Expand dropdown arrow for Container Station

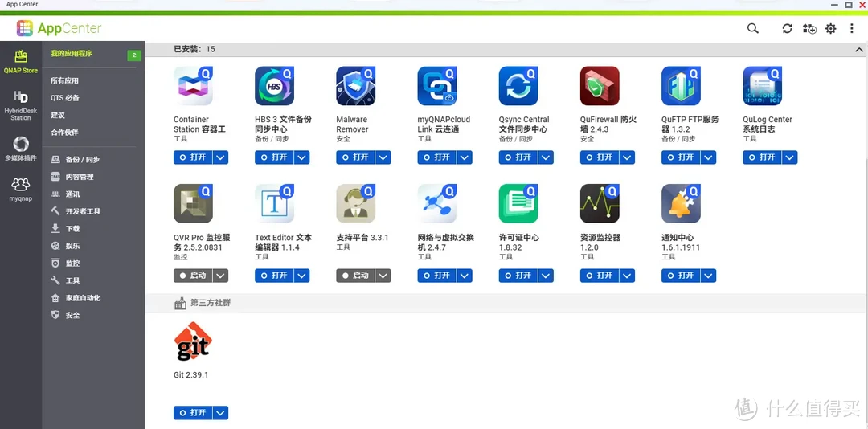[x=220, y=157]
